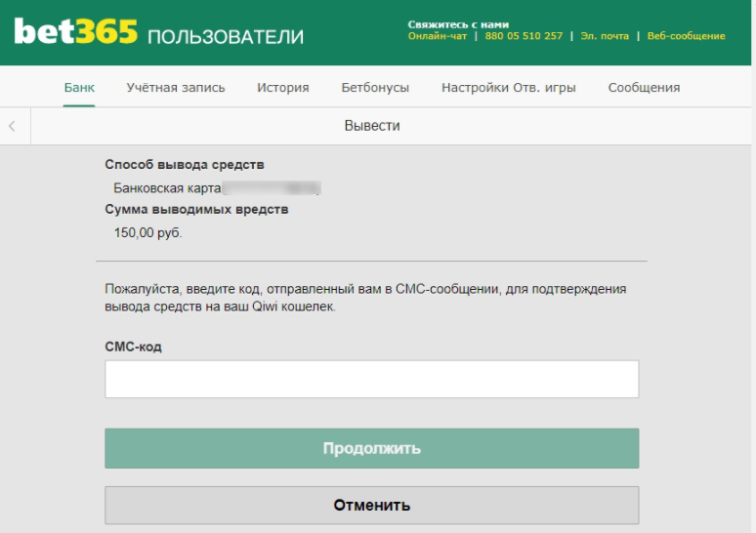Switch to the Сообщения tab
756x533 pixels.
[644, 88]
